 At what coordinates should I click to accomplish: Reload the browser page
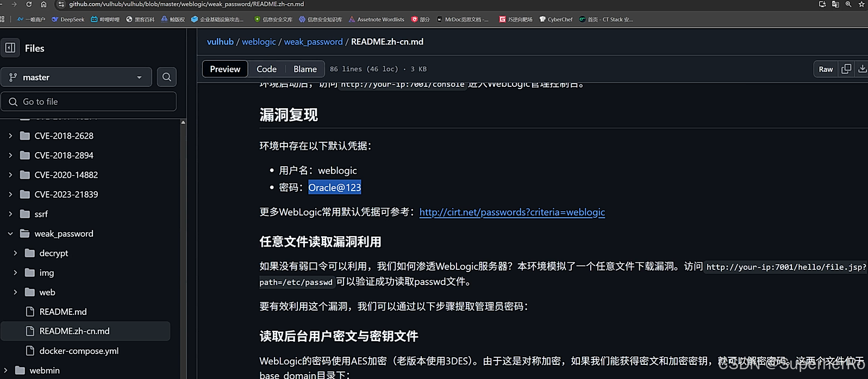point(29,4)
